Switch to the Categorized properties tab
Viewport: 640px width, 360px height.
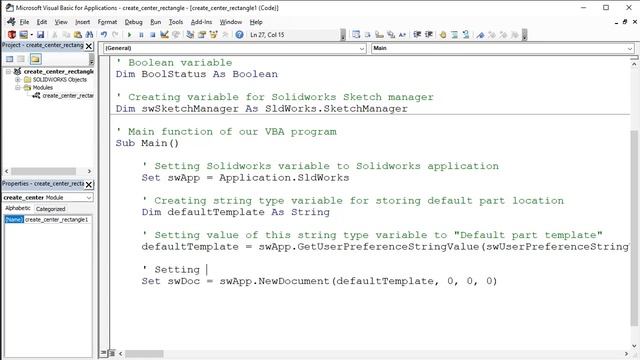coord(51,209)
